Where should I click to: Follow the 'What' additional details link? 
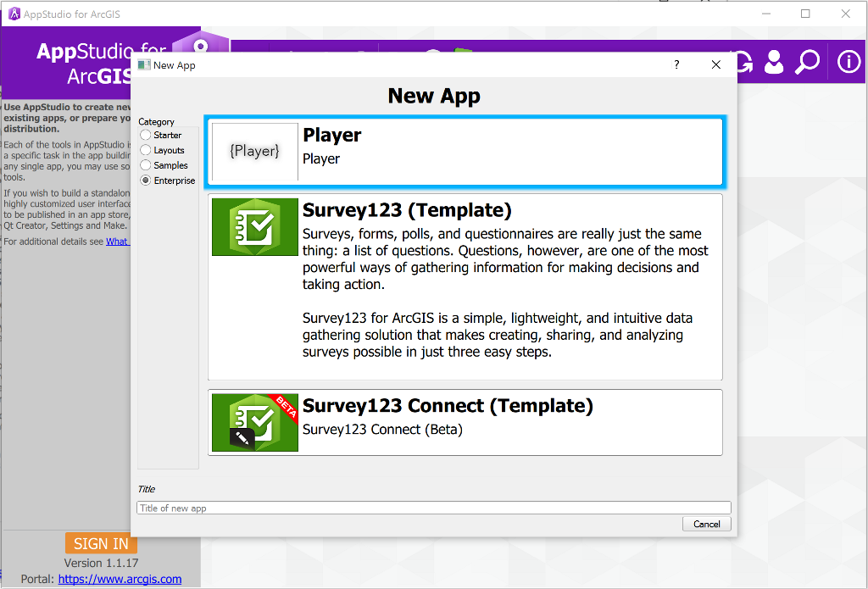tap(117, 242)
